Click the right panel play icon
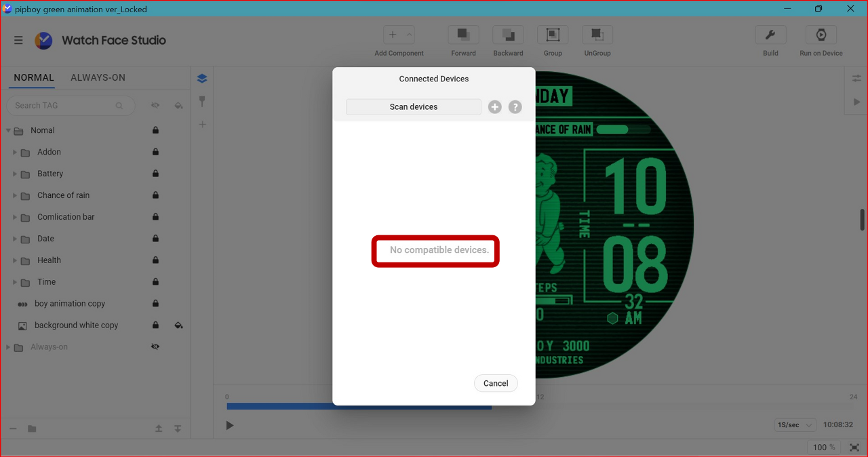The width and height of the screenshot is (868, 457). 856,102
